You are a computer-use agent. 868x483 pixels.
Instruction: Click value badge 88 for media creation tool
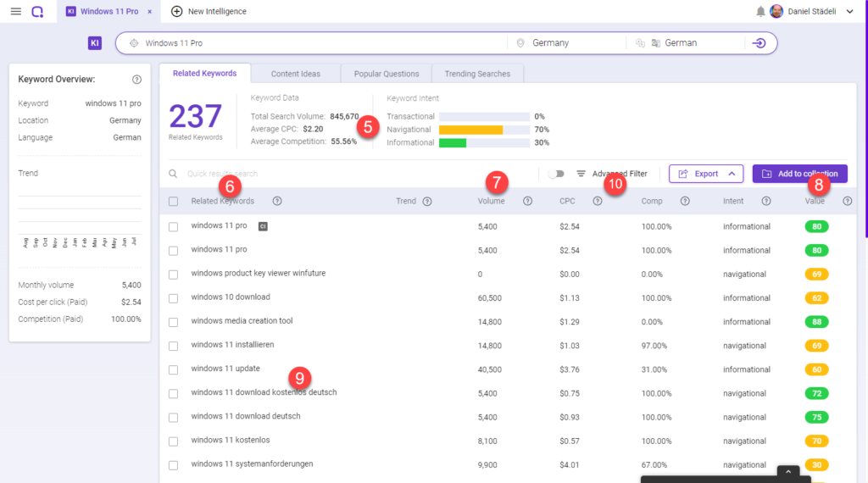pyautogui.click(x=816, y=322)
